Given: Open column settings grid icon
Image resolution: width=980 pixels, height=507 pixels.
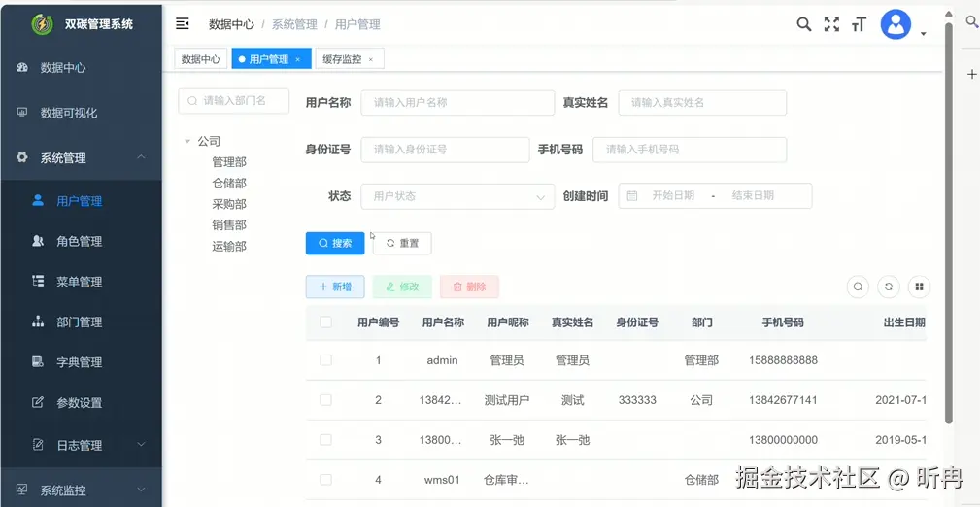Looking at the screenshot, I should (919, 287).
